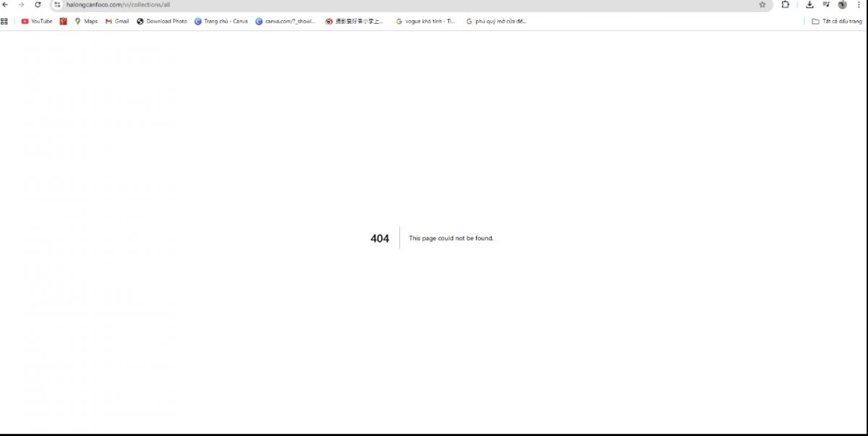Open the Chrome three-dot menu
This screenshot has width=868, height=436.
(x=859, y=4)
